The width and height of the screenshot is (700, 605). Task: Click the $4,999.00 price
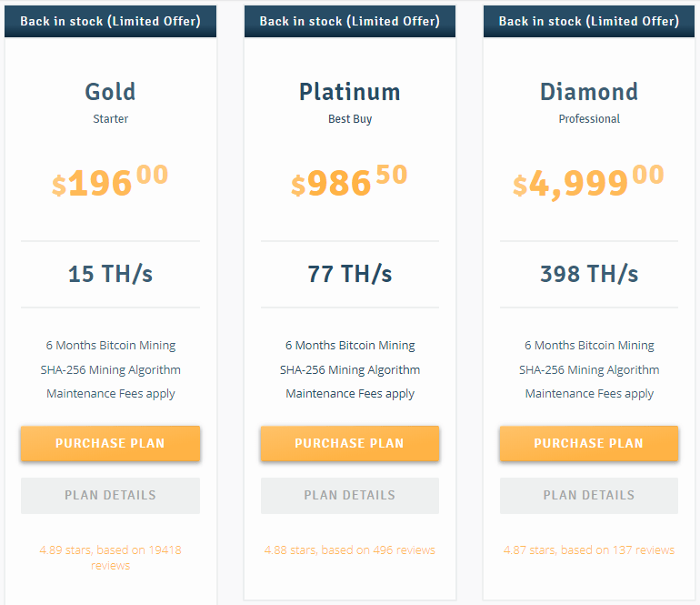(x=588, y=182)
